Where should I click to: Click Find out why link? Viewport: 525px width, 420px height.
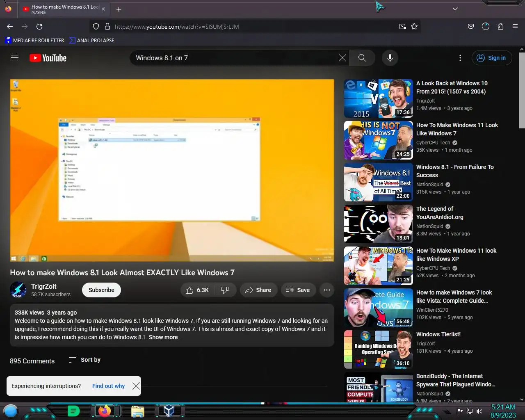(x=108, y=386)
